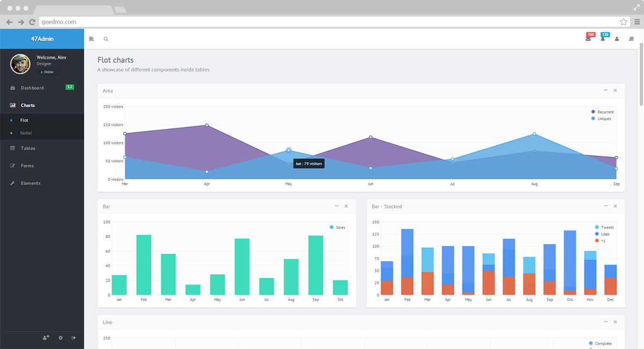
Task: Click the add-user icon at sidebar bottom
Action: 46,338
